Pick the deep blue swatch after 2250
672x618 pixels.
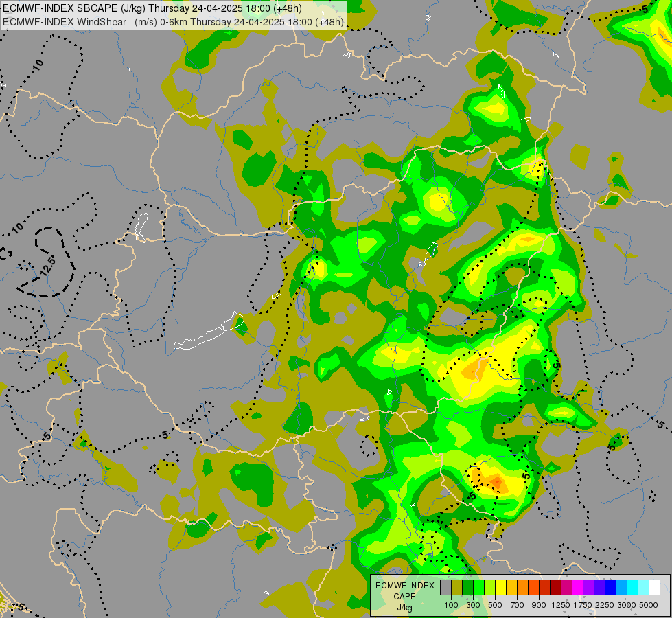point(611,587)
